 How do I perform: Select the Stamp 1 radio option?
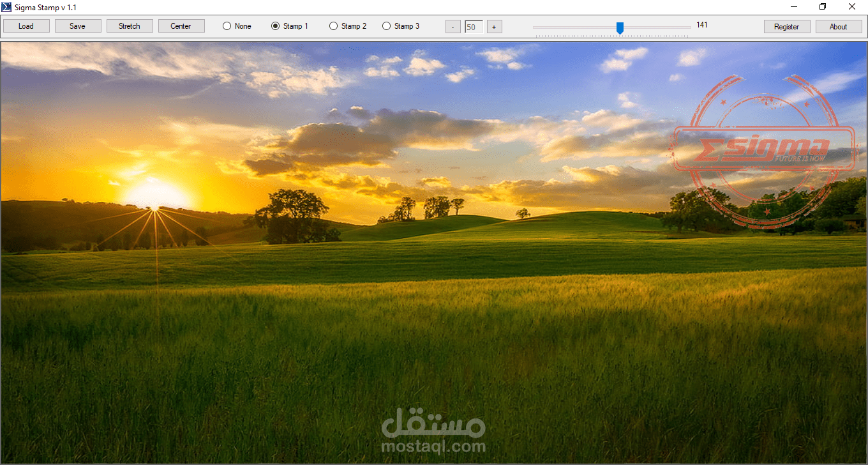290,26
